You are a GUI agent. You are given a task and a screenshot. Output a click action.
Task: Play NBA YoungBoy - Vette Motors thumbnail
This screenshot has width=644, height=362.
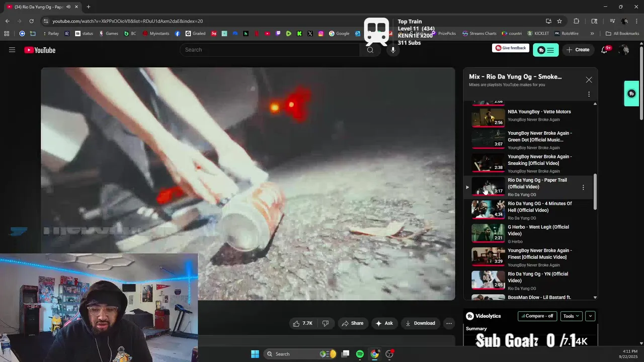pyautogui.click(x=488, y=117)
